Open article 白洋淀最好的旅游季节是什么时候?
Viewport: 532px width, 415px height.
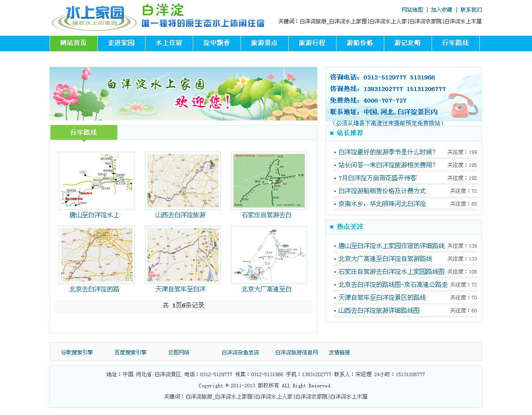click(387, 152)
